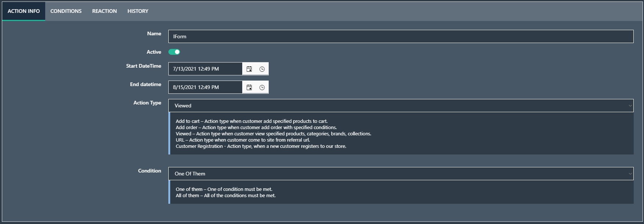Click the 'Add to cart' description line
This screenshot has height=224, width=644.
[252, 121]
